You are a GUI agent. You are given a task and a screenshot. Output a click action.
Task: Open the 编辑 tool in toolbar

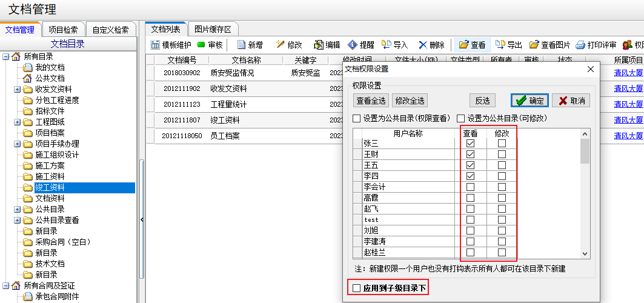tap(319, 45)
